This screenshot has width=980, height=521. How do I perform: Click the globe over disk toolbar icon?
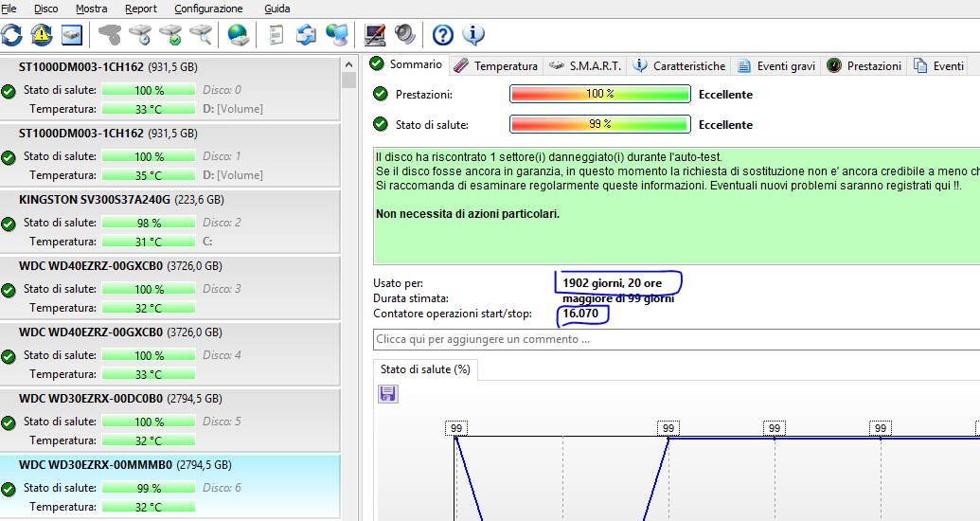pyautogui.click(x=238, y=35)
